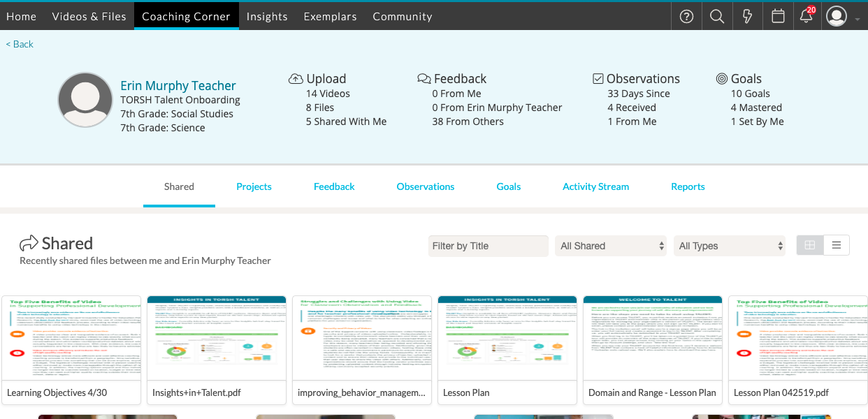This screenshot has height=419, width=868.
Task: Expand the arrow beside the account avatar
Action: click(x=858, y=19)
